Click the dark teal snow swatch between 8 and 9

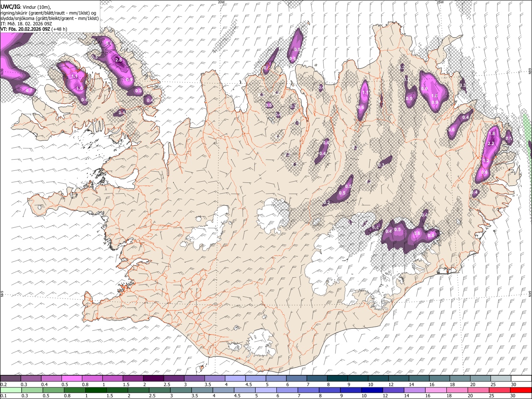click(337, 378)
